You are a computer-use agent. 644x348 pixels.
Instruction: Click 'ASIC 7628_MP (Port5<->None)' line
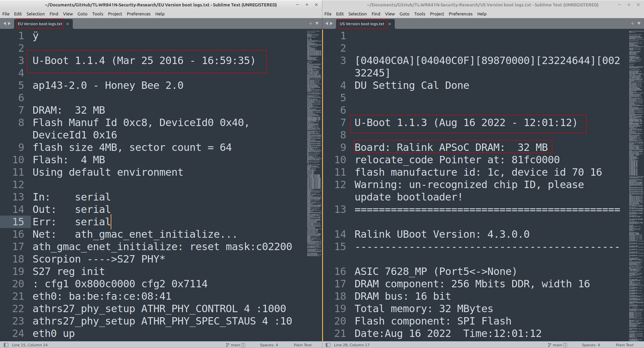coord(436,272)
